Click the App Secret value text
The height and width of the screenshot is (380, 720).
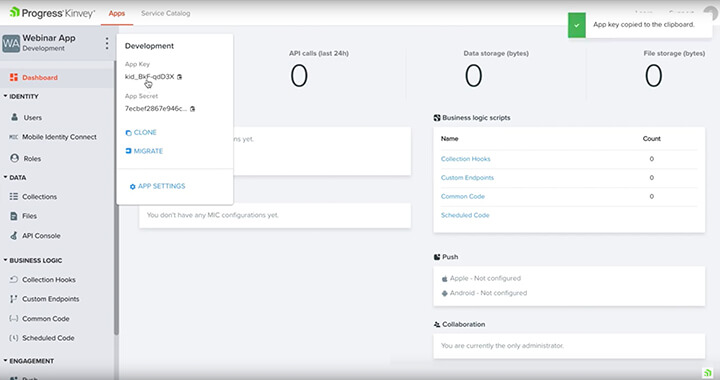[x=156, y=109]
